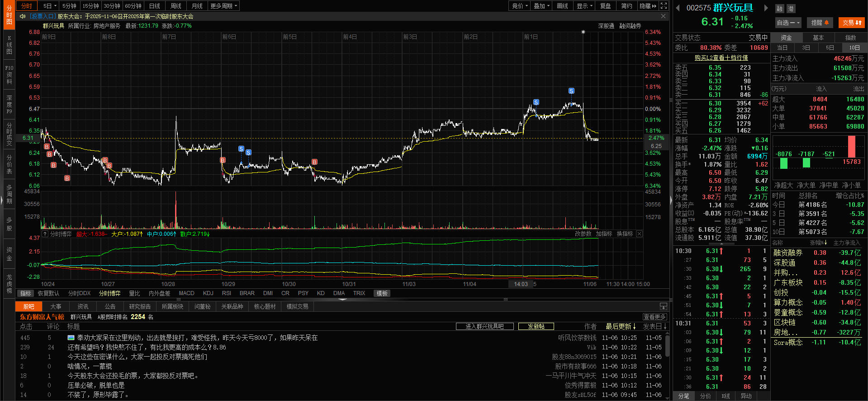Open 多周期 in the sidebar
868x401 pixels.
tap(9, 194)
